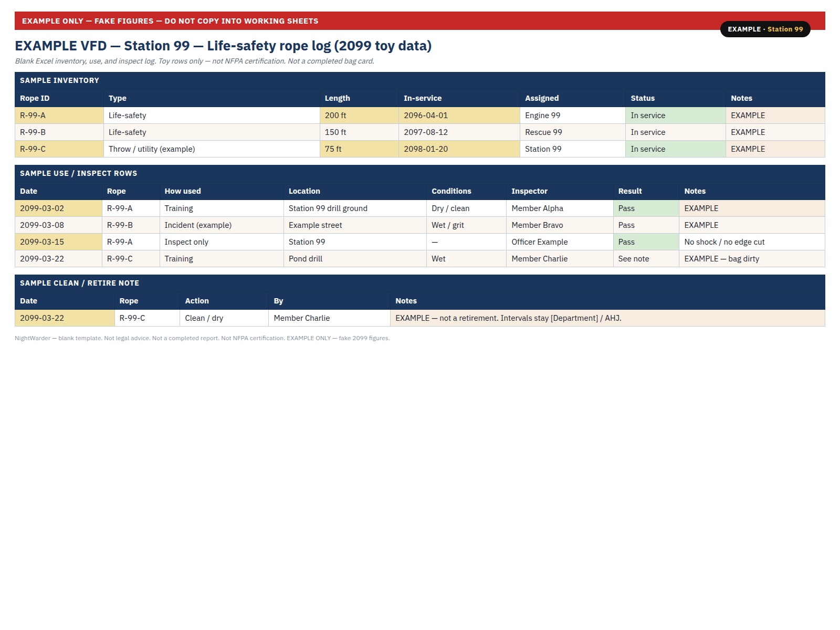Image resolution: width=840 pixels, height=630 pixels.
Task: Click the Conditions column header
Action: coord(467,191)
